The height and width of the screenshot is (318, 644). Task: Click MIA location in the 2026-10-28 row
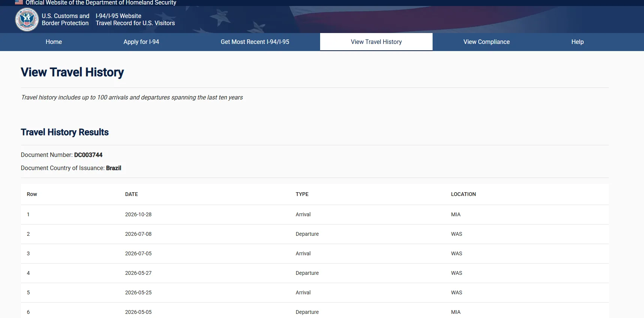click(456, 214)
